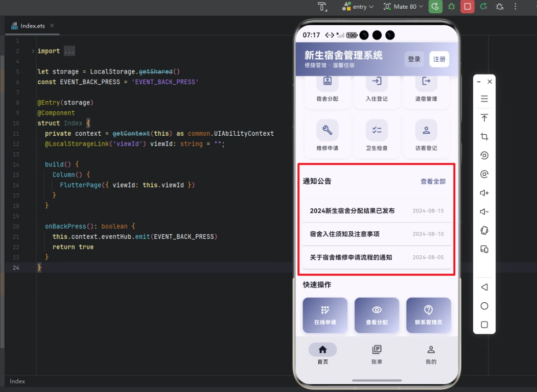The image size is (537, 392).
Task: Click the hot reload arrow icon
Action: (x=483, y=7)
